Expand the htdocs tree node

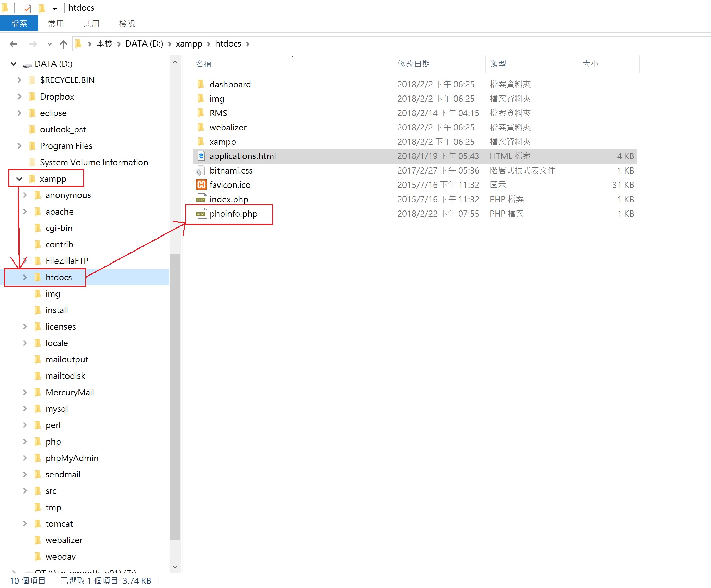click(25, 277)
